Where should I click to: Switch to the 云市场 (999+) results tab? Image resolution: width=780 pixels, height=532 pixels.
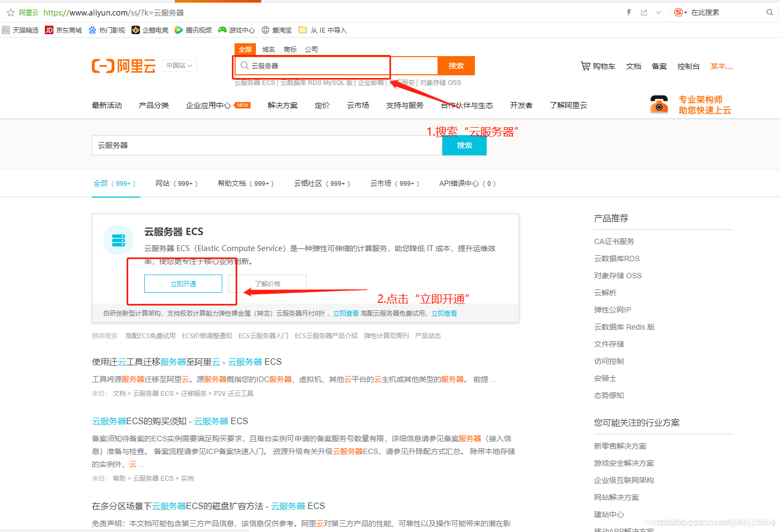pyautogui.click(x=395, y=183)
